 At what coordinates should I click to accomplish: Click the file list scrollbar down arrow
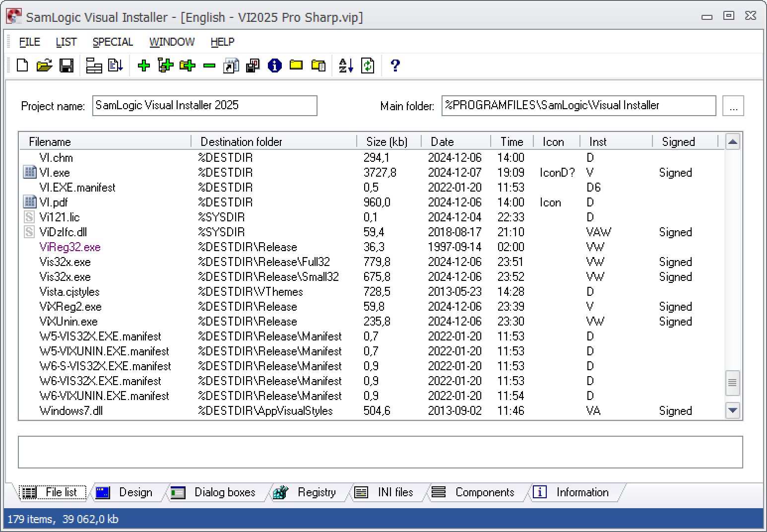[x=733, y=410]
